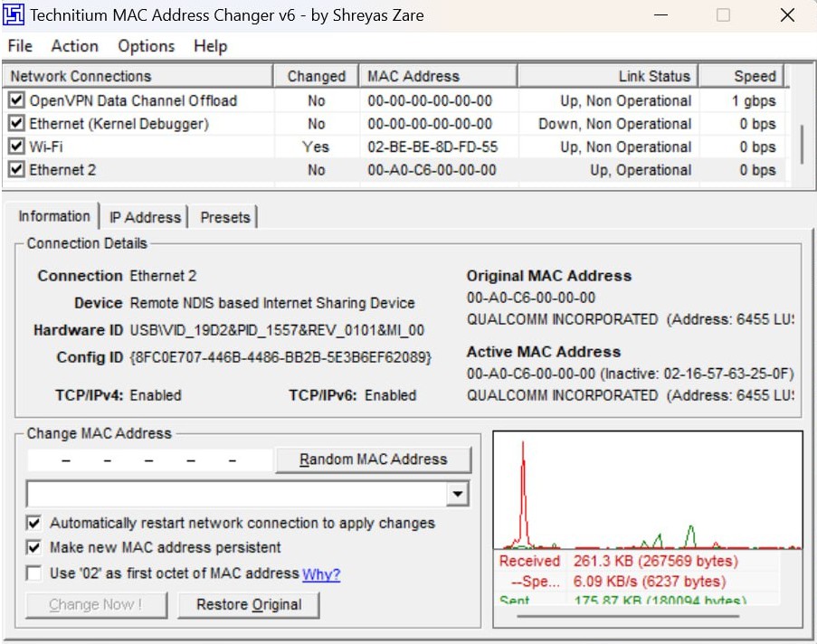Viewport: 817px width, 644px height.
Task: Sort by Link Status column header
Action: (x=607, y=76)
